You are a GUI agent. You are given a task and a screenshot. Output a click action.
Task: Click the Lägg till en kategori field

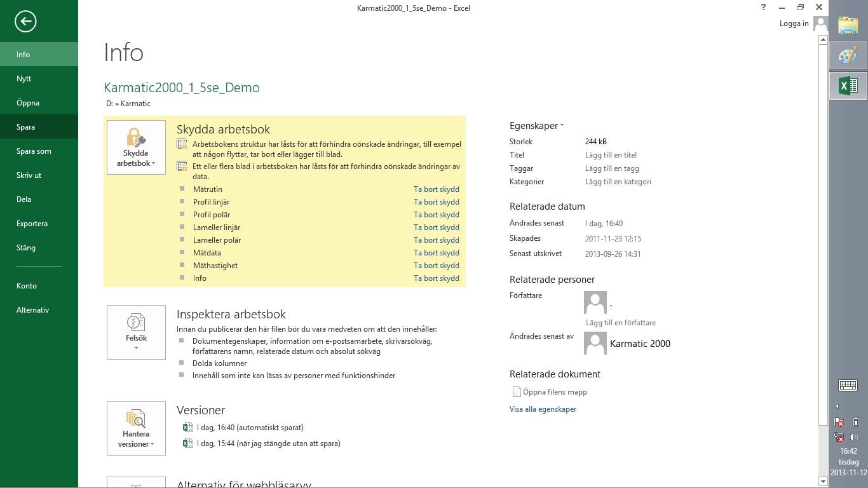618,182
